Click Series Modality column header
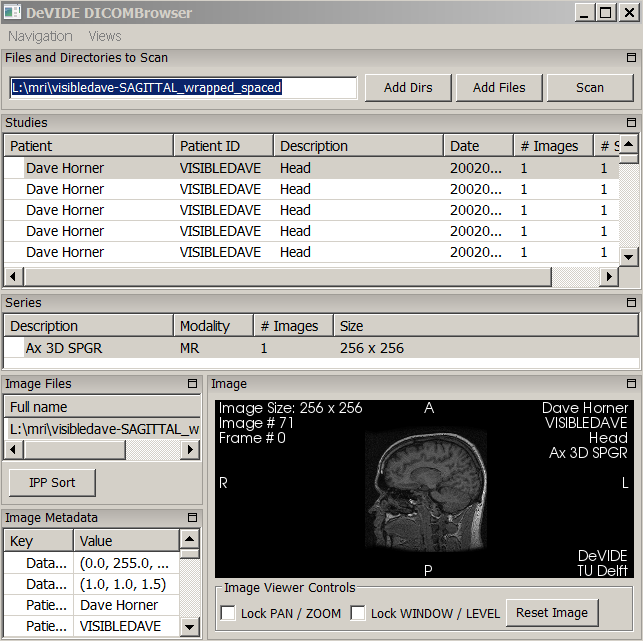The height and width of the screenshot is (641, 643). 213,326
